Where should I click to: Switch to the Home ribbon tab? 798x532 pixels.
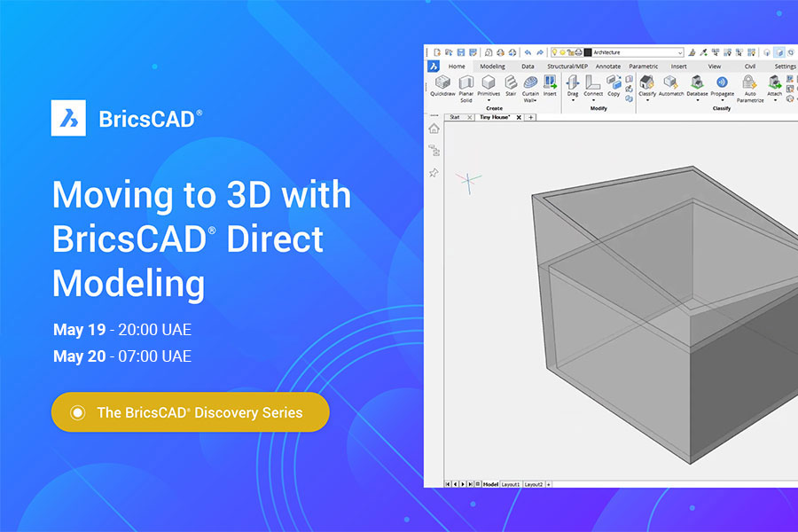tap(457, 66)
